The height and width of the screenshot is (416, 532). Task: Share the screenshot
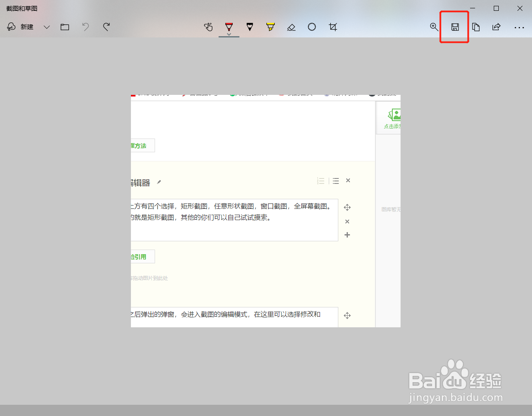tap(497, 27)
